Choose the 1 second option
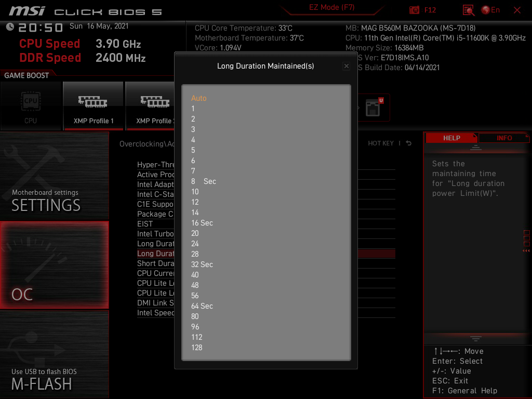Image resolution: width=532 pixels, height=399 pixels. point(193,109)
